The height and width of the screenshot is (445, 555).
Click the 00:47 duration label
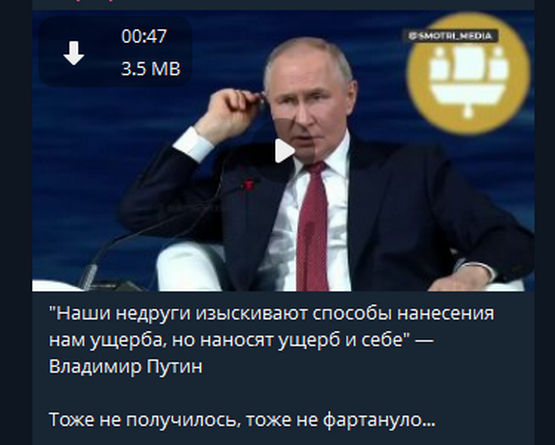pos(144,36)
